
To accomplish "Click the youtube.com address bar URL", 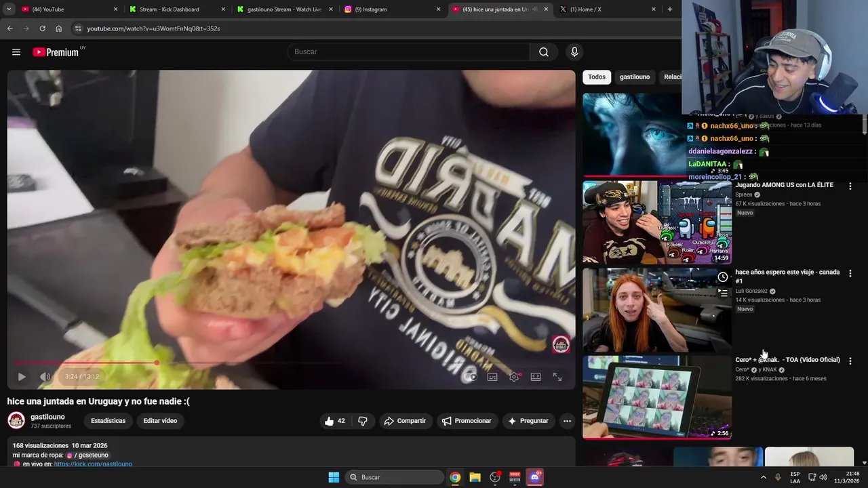I will (153, 28).
